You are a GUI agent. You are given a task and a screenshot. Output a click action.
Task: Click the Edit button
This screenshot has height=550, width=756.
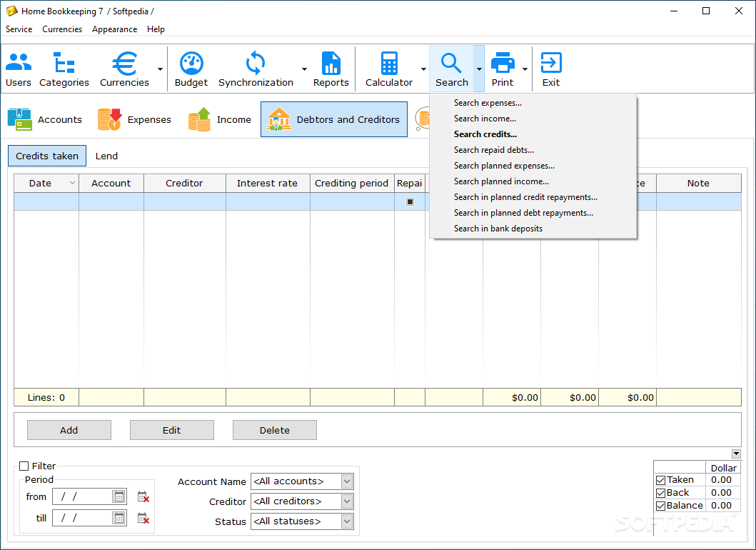[171, 430]
